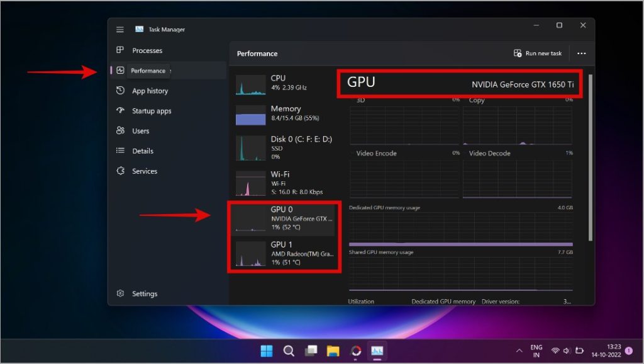Open the Services section

[x=145, y=171]
